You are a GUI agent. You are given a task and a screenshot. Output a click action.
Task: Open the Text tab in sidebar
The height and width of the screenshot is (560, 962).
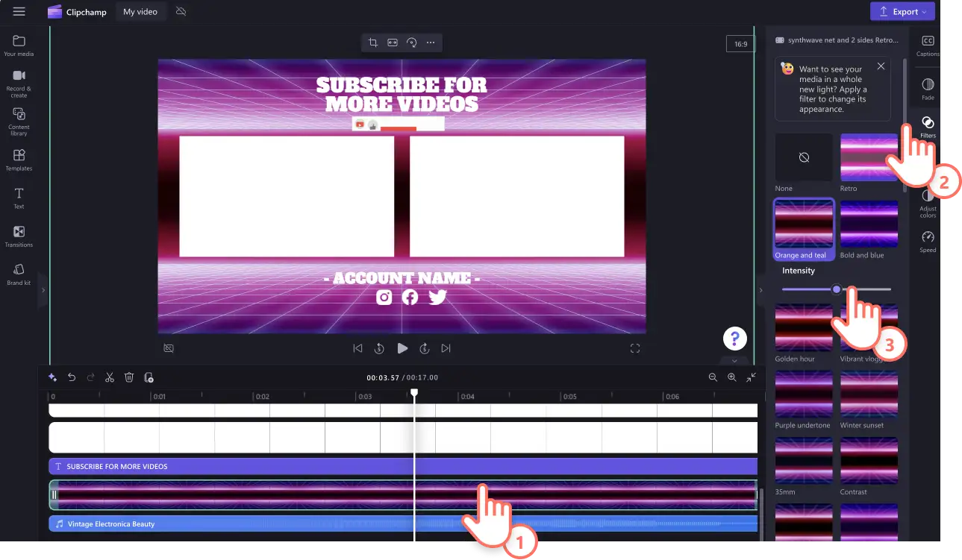(x=19, y=198)
